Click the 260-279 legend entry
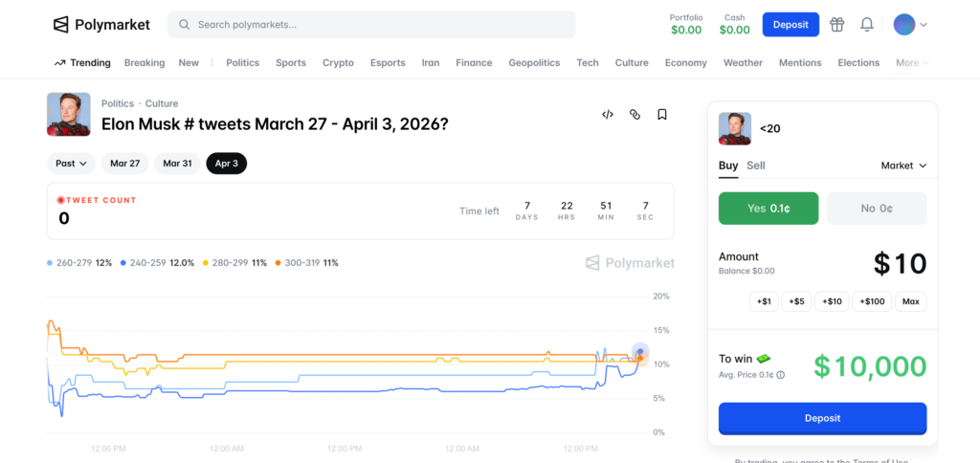This screenshot has width=980, height=463. tap(79, 263)
